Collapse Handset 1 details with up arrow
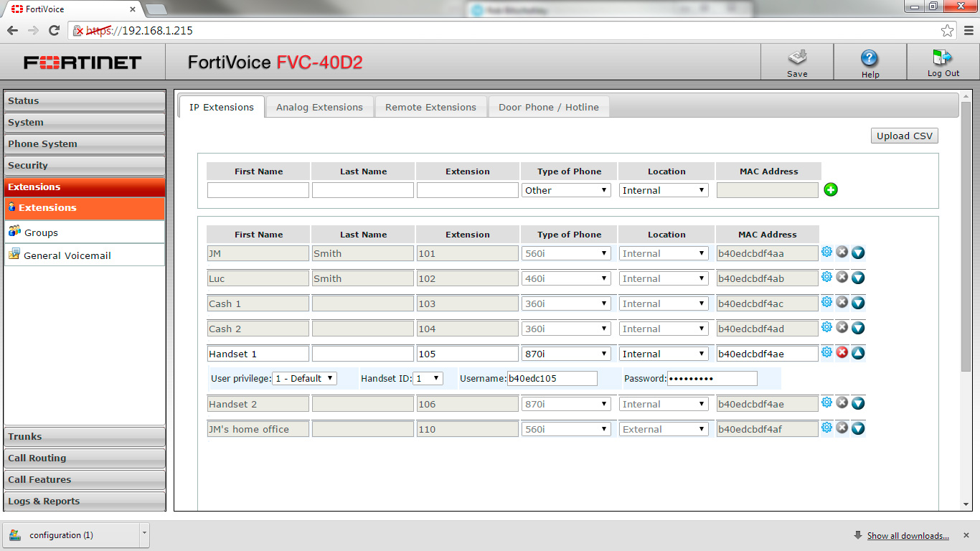 [x=858, y=353]
